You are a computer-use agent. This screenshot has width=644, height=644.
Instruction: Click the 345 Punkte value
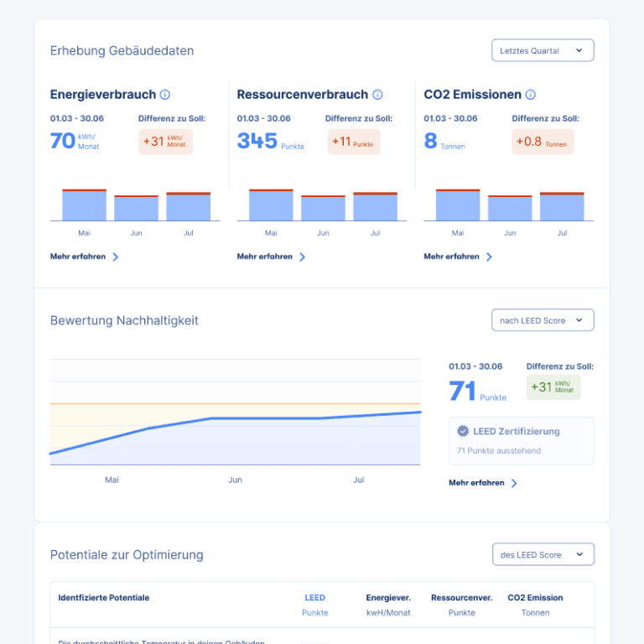pyautogui.click(x=271, y=141)
